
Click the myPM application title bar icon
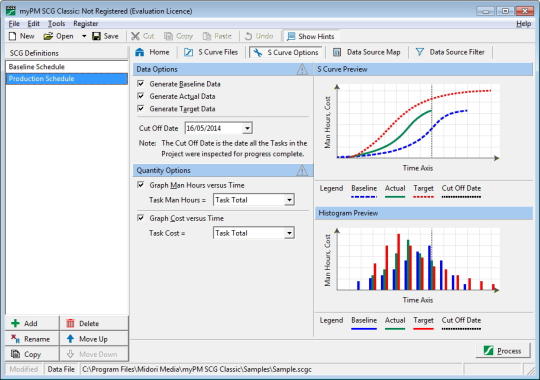tap(11, 11)
